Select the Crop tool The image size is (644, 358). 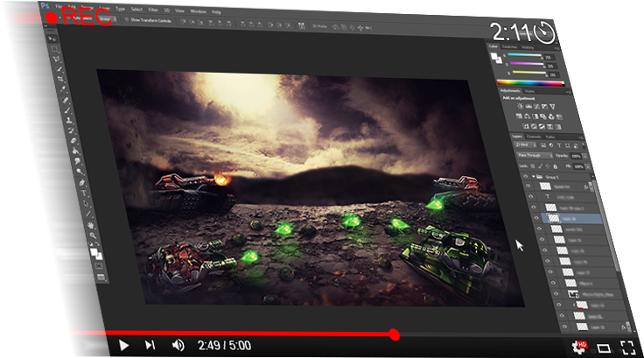tap(60, 79)
